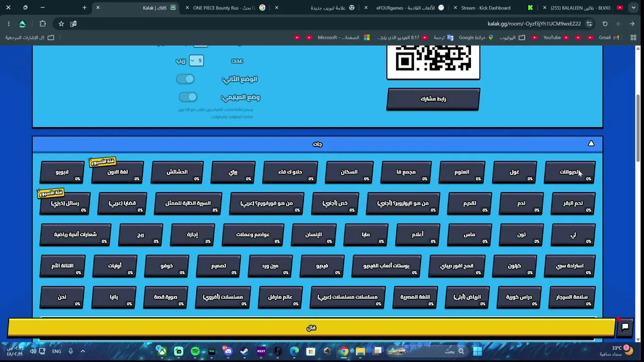Open the خرائط Google bookmark

point(475,37)
